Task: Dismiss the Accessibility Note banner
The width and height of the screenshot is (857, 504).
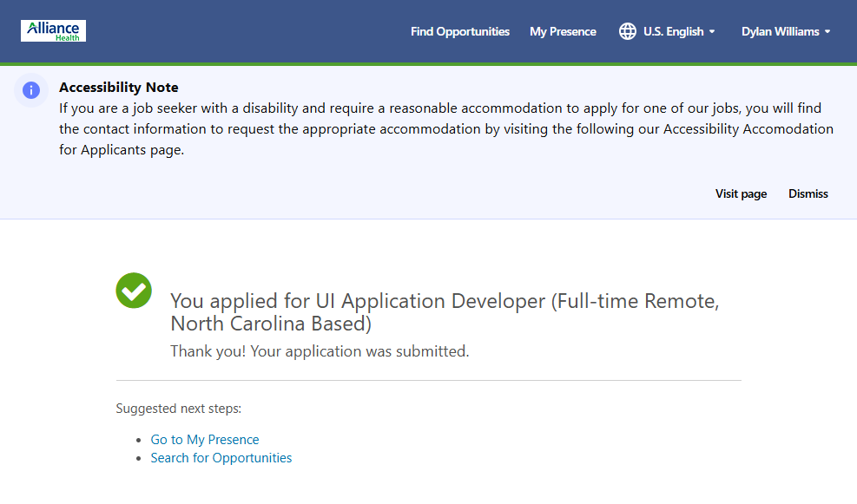Action: point(808,193)
